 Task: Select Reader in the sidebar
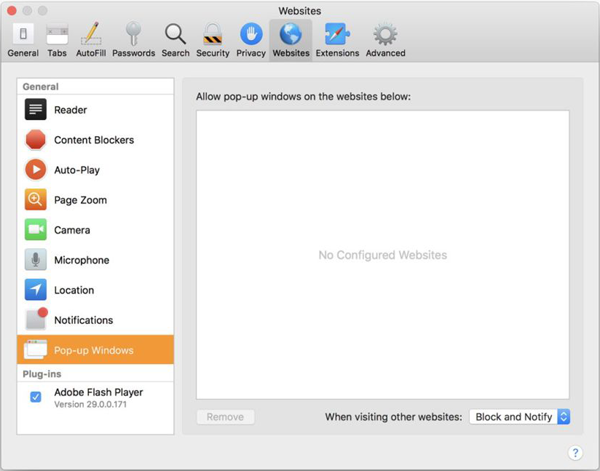[x=70, y=110]
